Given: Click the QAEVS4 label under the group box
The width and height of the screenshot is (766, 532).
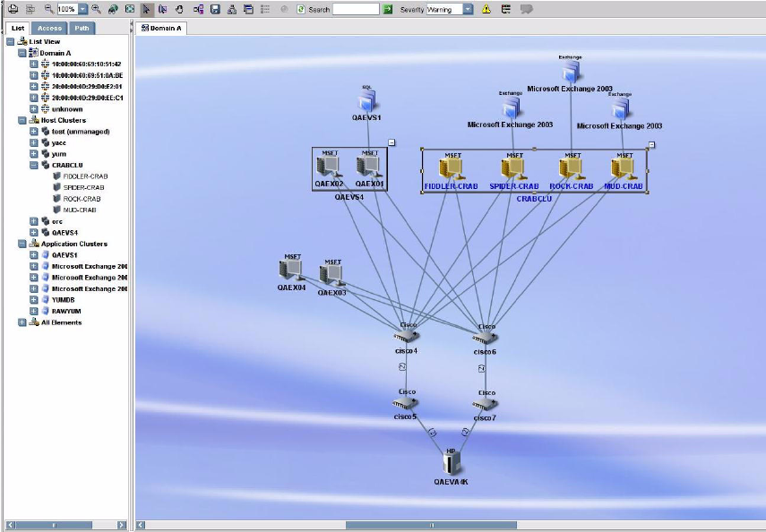Looking at the screenshot, I should [349, 197].
